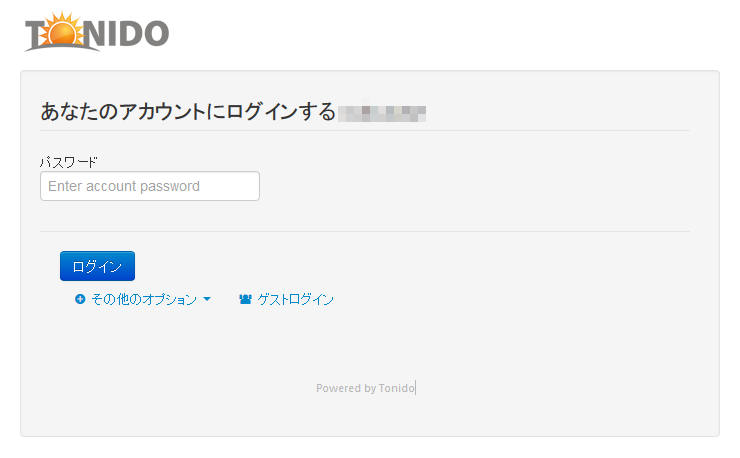Click the blurred account name in the heading
The height and width of the screenshot is (458, 740).
[382, 113]
